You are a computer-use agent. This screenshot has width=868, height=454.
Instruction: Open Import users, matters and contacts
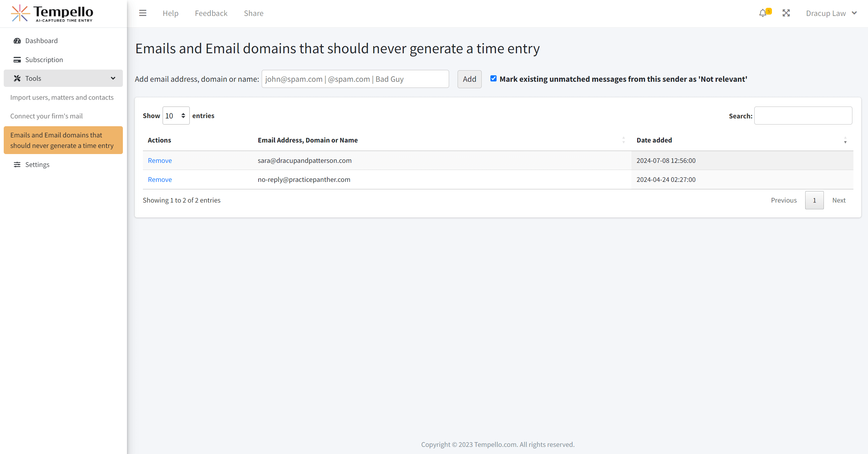coord(62,97)
